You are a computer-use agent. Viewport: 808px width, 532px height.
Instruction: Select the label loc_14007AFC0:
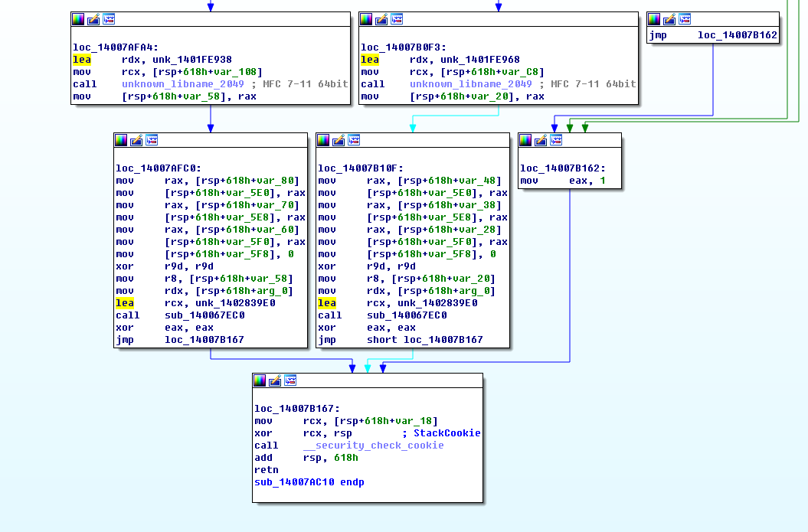[159, 168]
